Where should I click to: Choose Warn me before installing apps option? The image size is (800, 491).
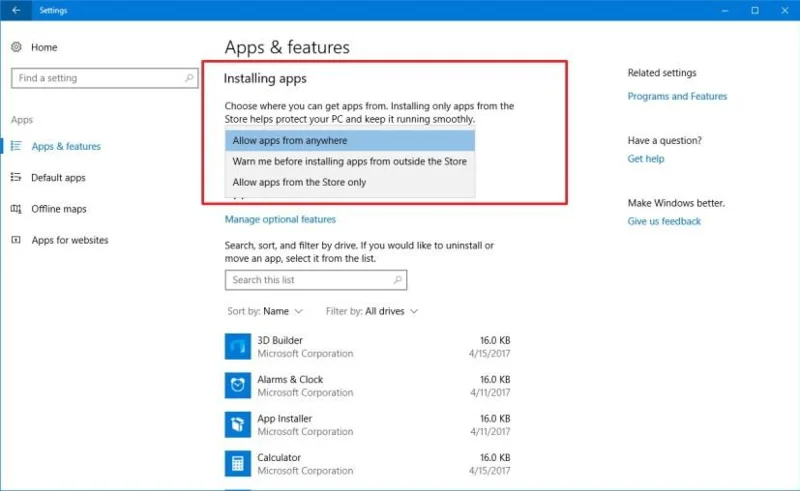click(x=350, y=161)
